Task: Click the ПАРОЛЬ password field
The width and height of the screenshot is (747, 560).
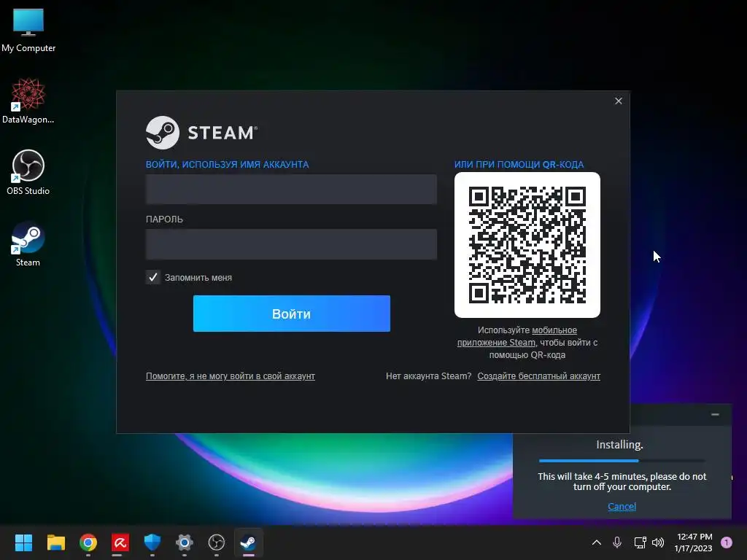Action: tap(291, 244)
